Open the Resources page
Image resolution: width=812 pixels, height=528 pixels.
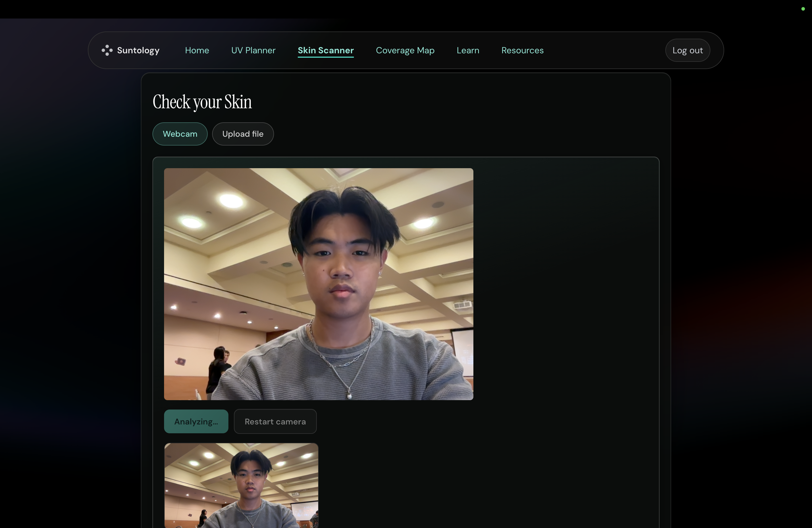[x=522, y=50]
